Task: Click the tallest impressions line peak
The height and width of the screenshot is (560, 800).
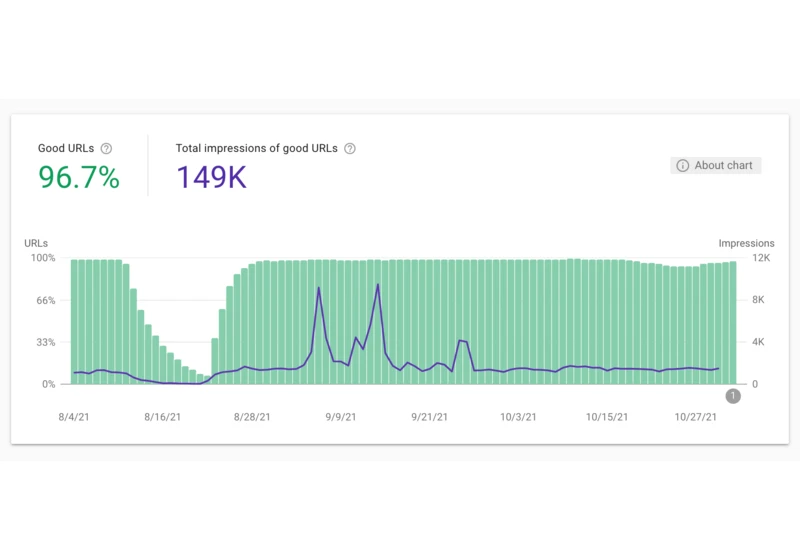Action: click(378, 285)
